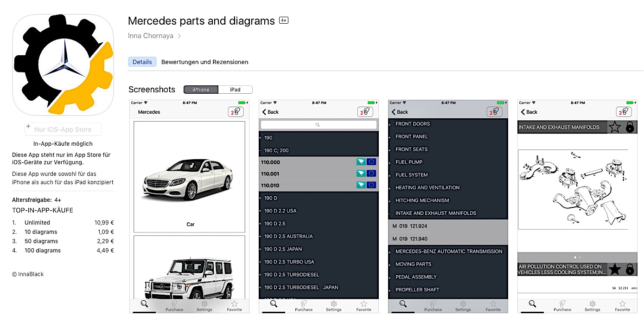
Task: Switch screenshots to iPad
Action: [x=235, y=90]
